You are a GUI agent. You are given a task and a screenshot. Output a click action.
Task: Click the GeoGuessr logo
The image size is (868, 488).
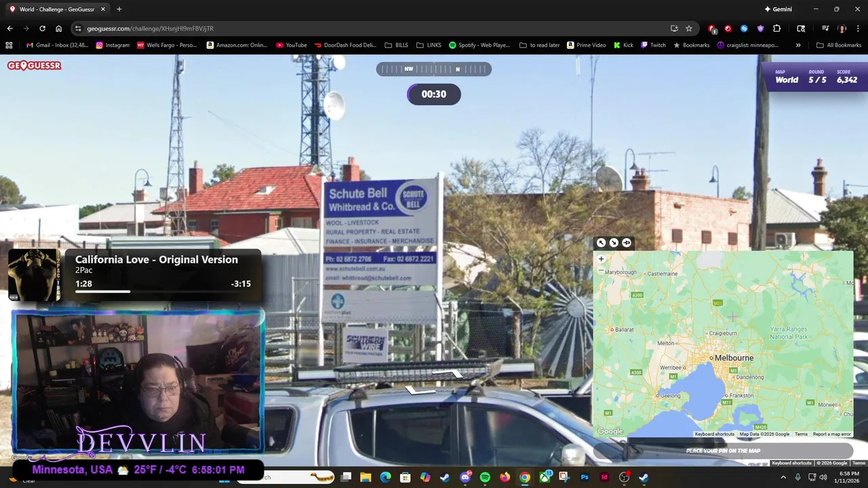point(35,66)
